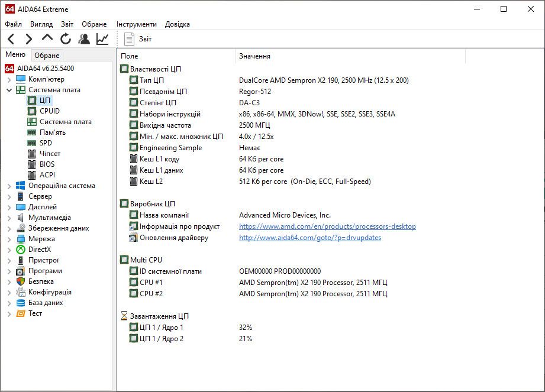Select Системна плата child item icon
The height and width of the screenshot is (392, 545).
pos(31,122)
